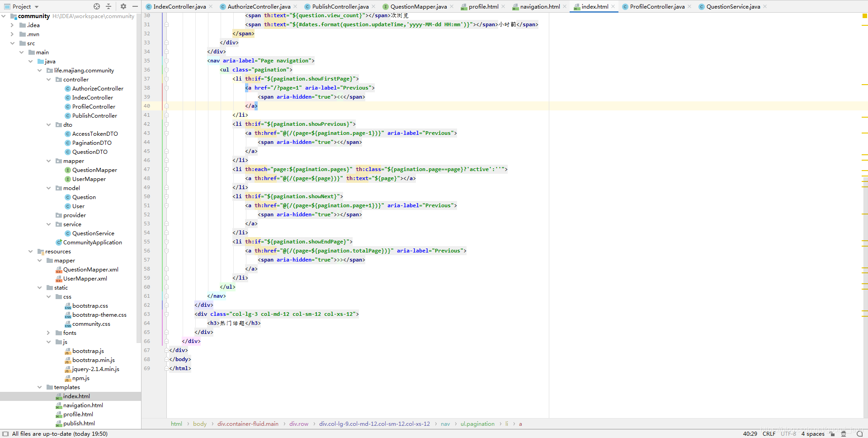Open Project panel settings gear

click(x=123, y=6)
